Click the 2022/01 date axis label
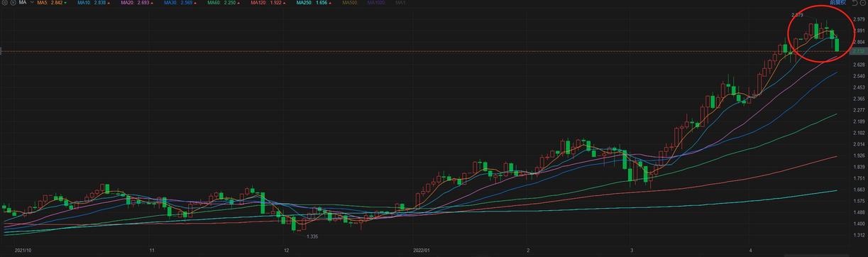 click(x=422, y=251)
